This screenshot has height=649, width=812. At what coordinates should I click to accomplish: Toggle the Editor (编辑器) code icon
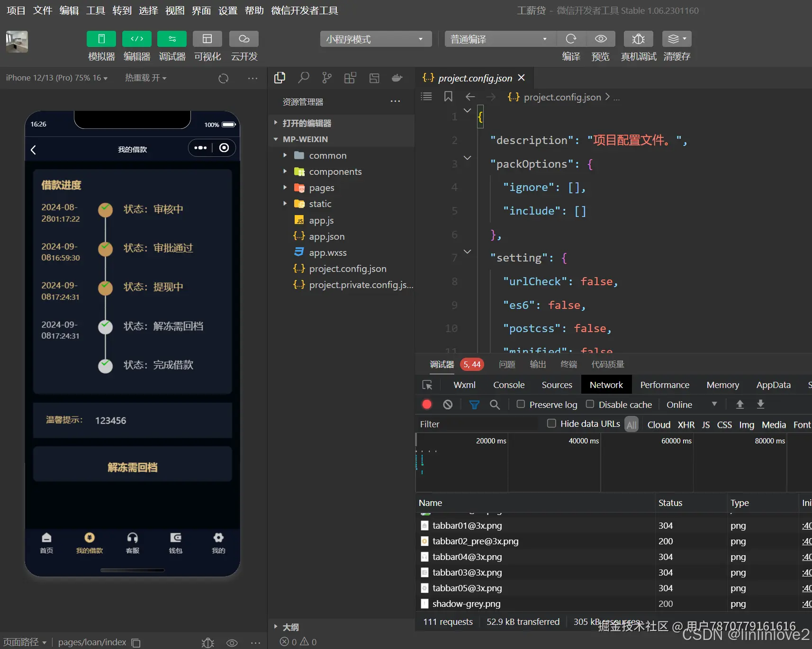point(136,39)
